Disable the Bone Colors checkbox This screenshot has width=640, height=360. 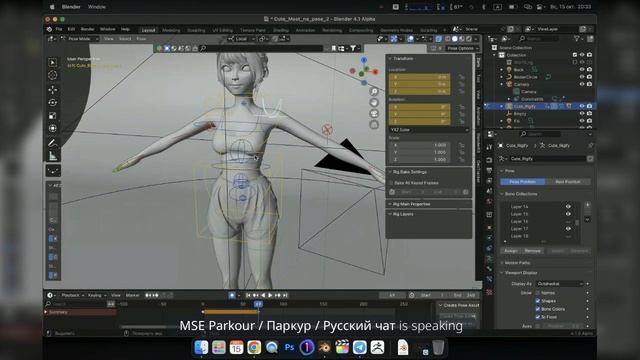point(538,309)
